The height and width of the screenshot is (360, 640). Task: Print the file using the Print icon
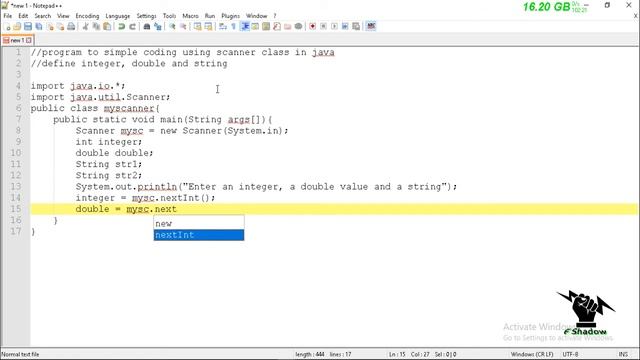coord(71,27)
